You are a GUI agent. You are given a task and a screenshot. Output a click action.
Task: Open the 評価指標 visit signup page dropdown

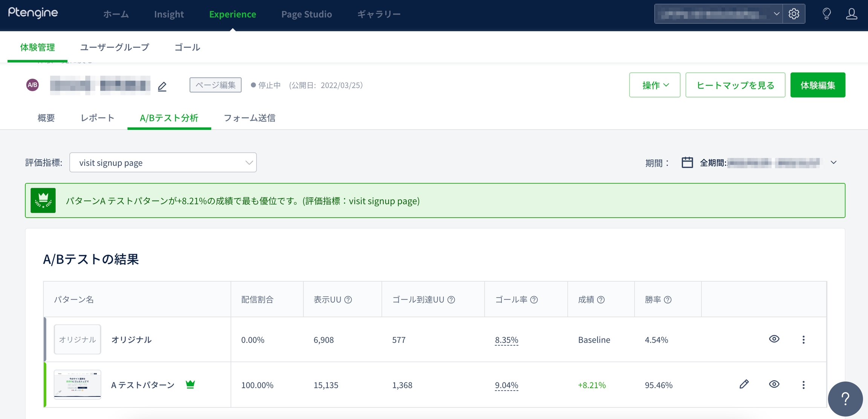tap(163, 163)
